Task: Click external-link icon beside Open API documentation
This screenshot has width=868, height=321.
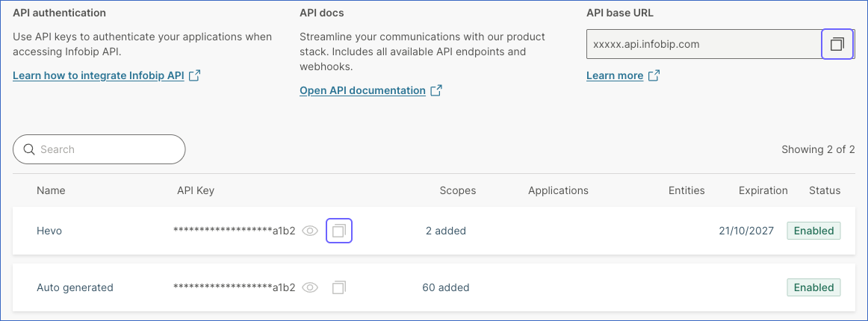Action: click(x=436, y=90)
